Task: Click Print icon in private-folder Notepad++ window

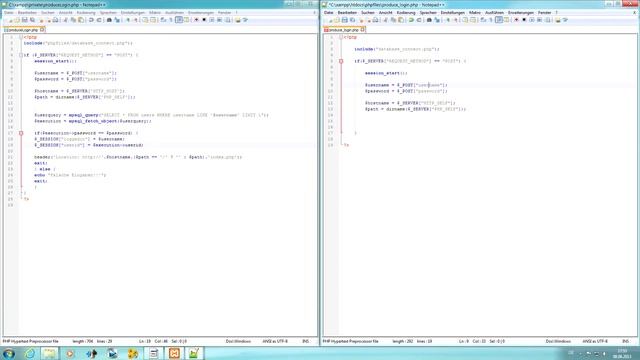Action: [x=56, y=20]
